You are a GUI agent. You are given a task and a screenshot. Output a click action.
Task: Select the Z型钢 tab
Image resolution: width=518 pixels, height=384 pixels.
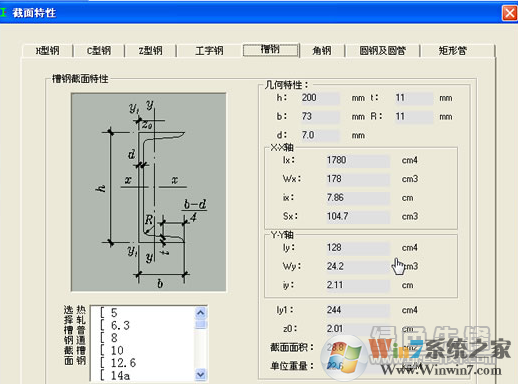click(150, 51)
